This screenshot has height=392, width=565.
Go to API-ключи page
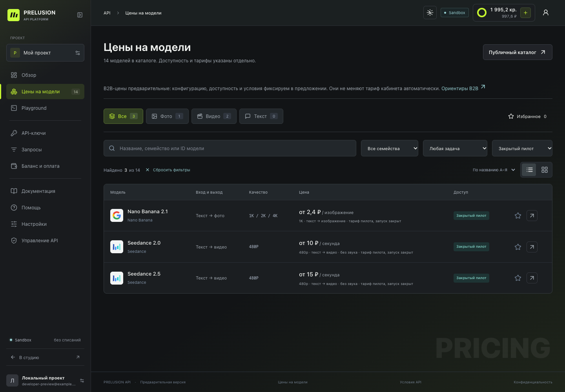click(45, 133)
